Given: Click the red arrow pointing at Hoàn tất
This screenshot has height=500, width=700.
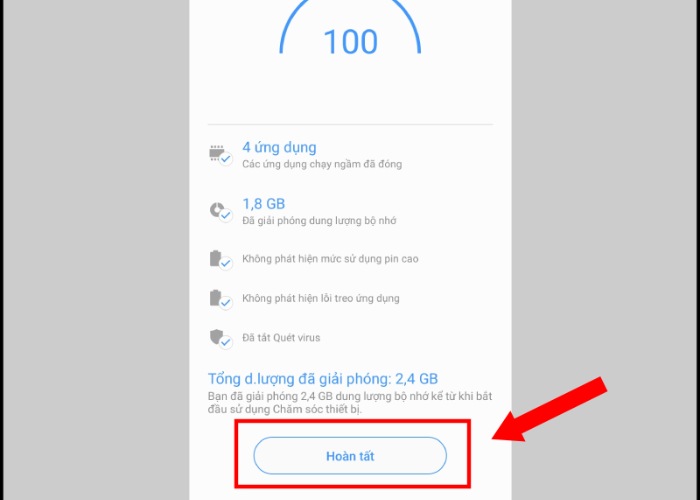Looking at the screenshot, I should click(550, 409).
